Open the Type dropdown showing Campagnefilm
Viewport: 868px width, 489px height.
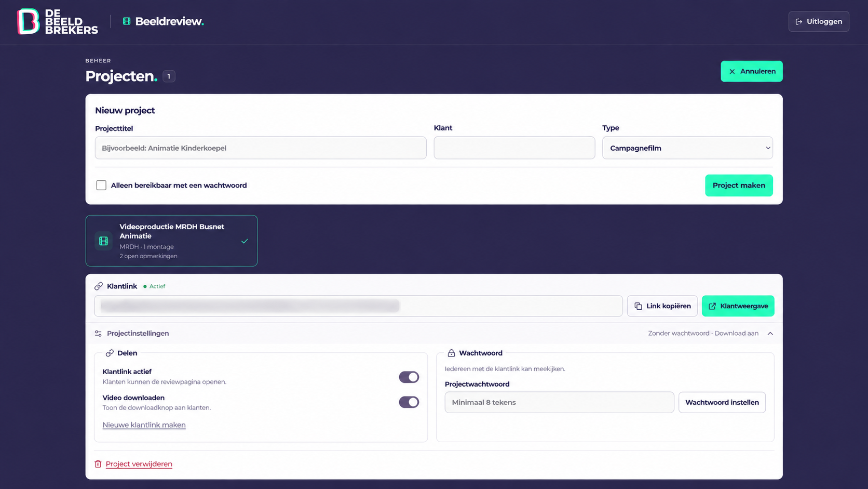687,148
